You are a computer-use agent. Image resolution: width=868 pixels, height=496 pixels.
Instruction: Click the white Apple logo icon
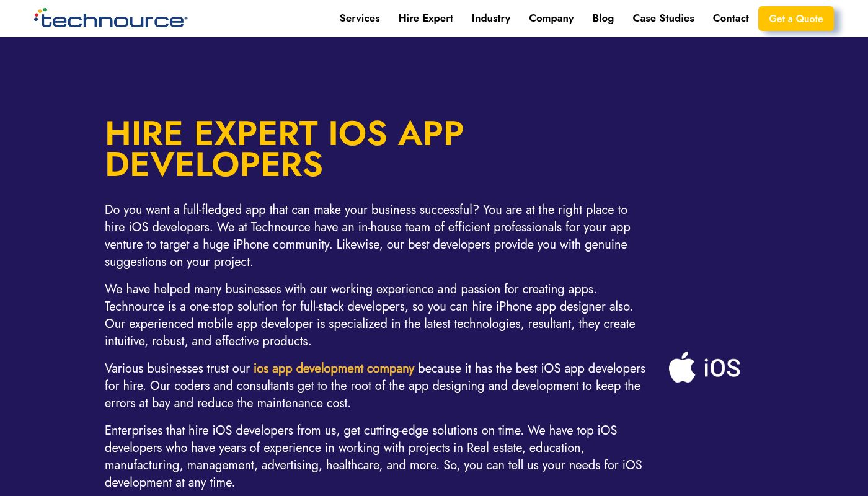(682, 367)
